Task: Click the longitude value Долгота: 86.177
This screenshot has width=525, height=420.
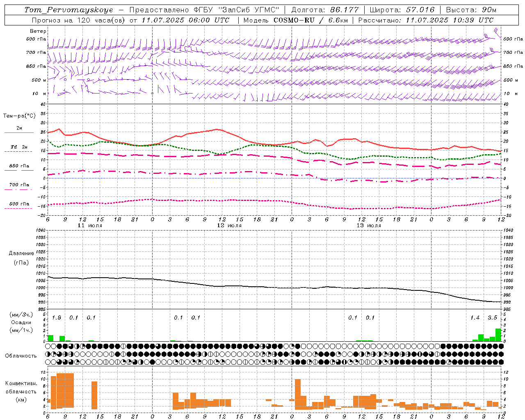Action: tap(325, 10)
